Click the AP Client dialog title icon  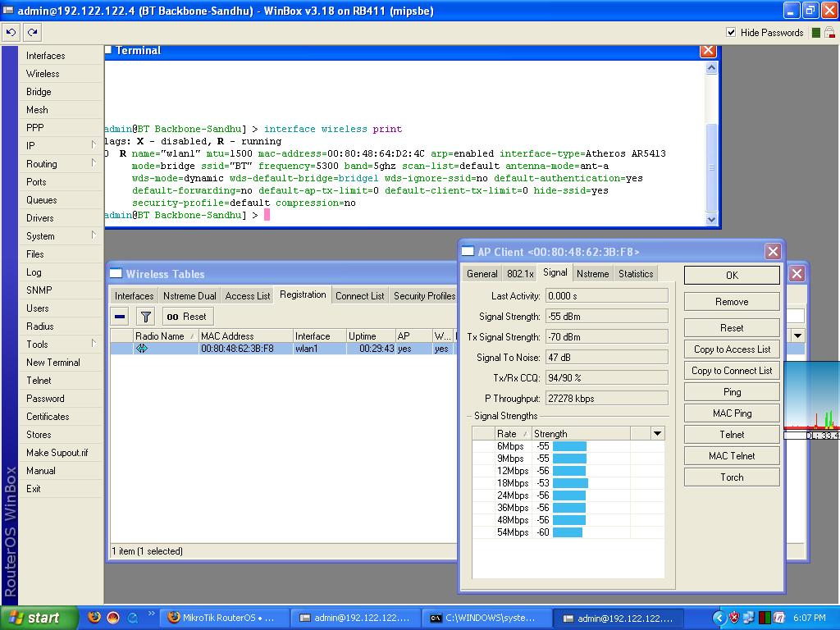468,251
